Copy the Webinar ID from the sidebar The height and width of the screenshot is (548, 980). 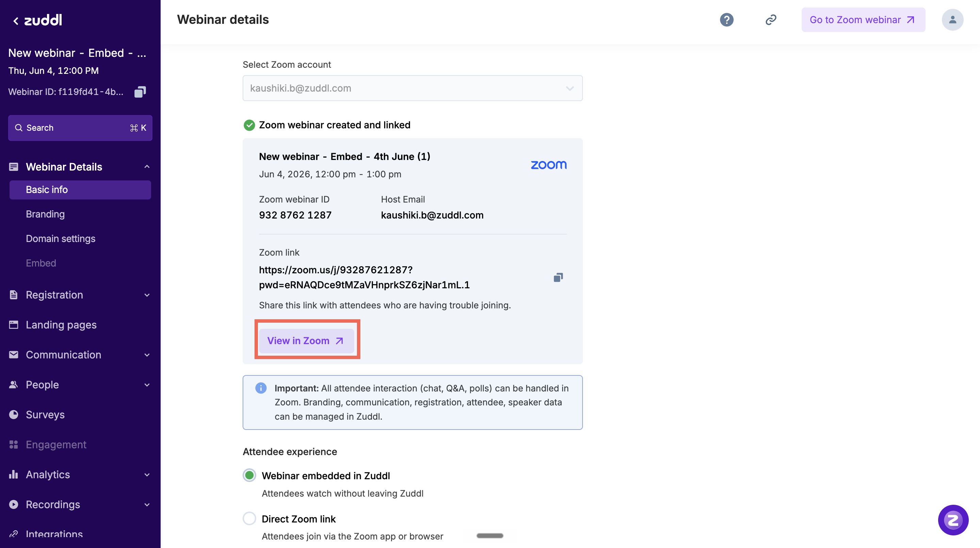(140, 92)
